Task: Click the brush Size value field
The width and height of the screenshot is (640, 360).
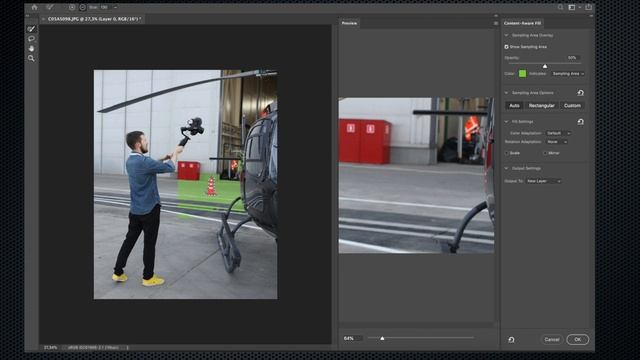Action: pos(104,7)
